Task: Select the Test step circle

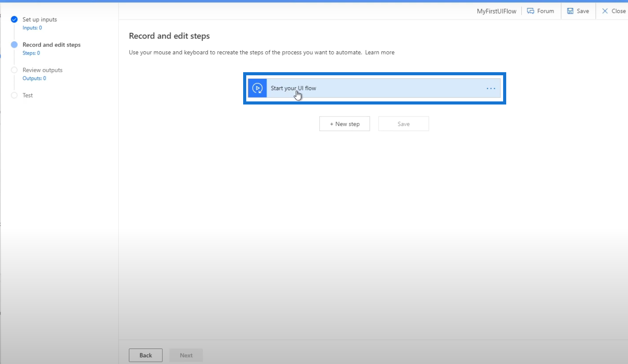Action: pyautogui.click(x=14, y=95)
